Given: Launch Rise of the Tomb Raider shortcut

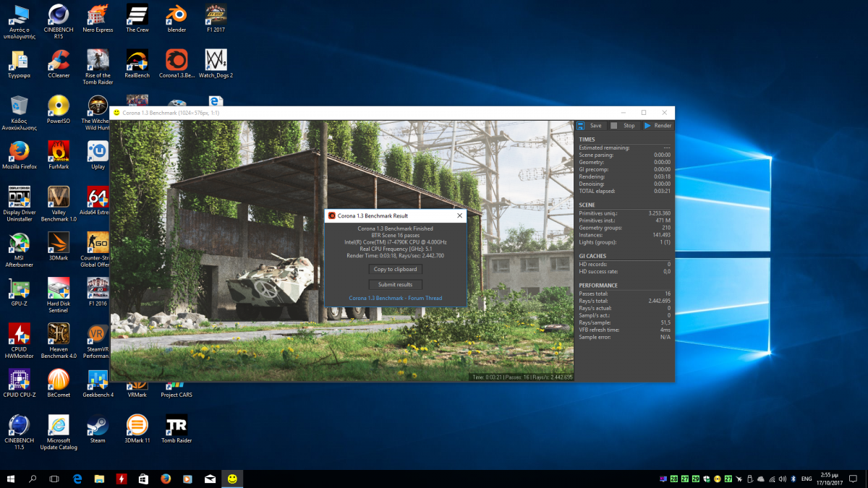Looking at the screenshot, I should [98, 67].
